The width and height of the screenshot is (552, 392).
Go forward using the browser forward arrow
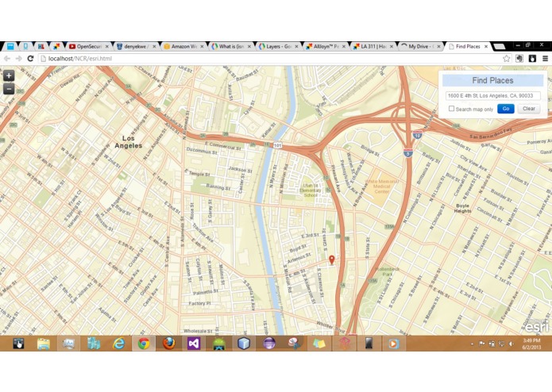pos(18,59)
